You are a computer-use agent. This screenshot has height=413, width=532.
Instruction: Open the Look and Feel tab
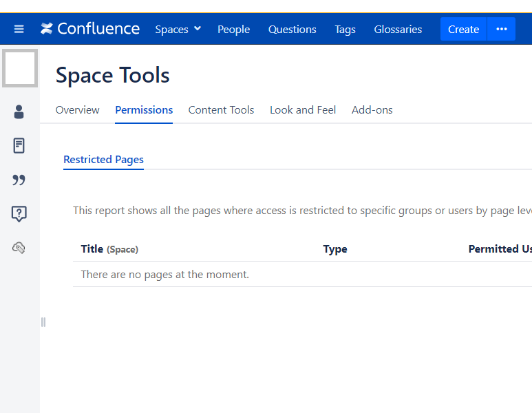click(x=303, y=110)
